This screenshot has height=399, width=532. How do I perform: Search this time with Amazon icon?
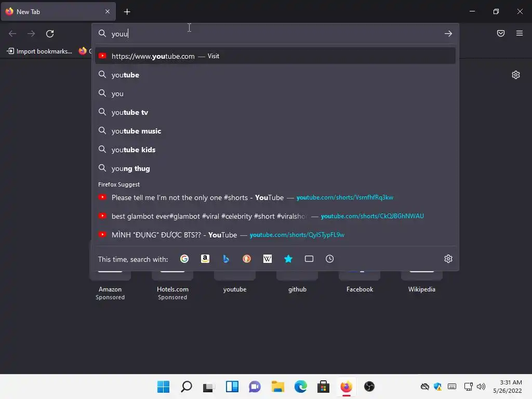click(x=205, y=259)
